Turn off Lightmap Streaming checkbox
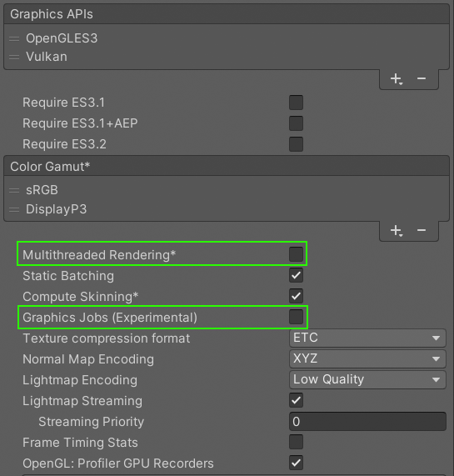This screenshot has height=476, width=454. click(296, 400)
